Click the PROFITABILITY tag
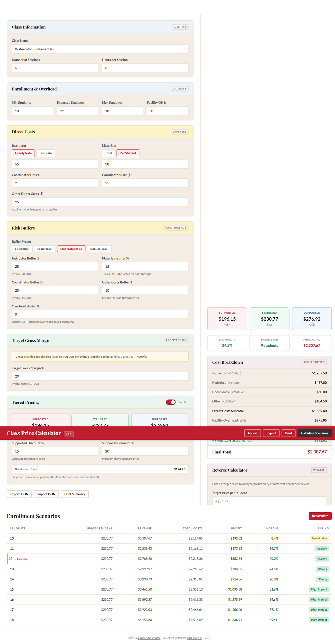Screen dimensions: 335x644 [176, 340]
